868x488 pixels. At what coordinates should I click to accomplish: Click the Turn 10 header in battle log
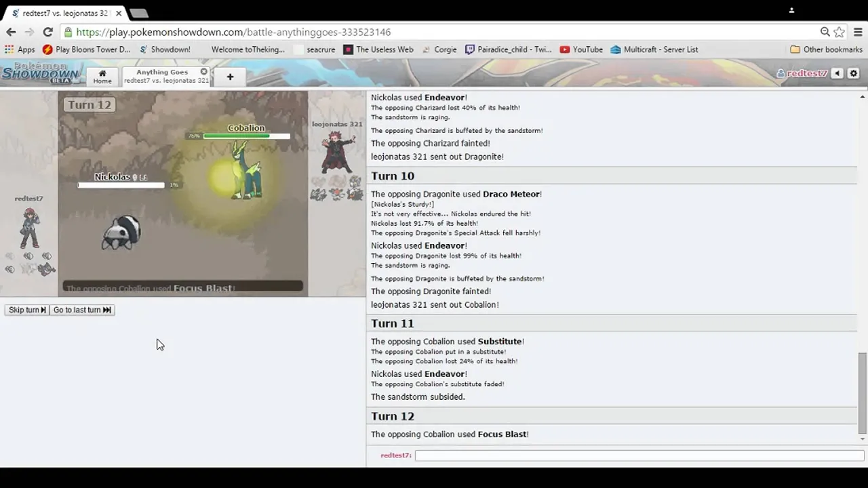click(393, 176)
